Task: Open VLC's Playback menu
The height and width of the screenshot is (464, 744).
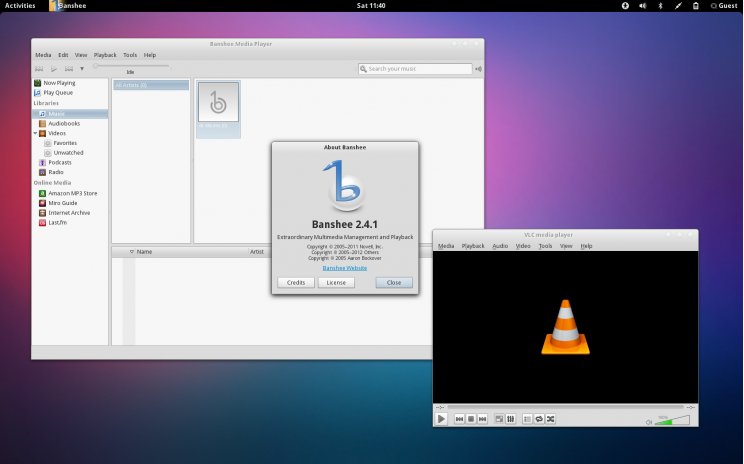Action: 473,246
